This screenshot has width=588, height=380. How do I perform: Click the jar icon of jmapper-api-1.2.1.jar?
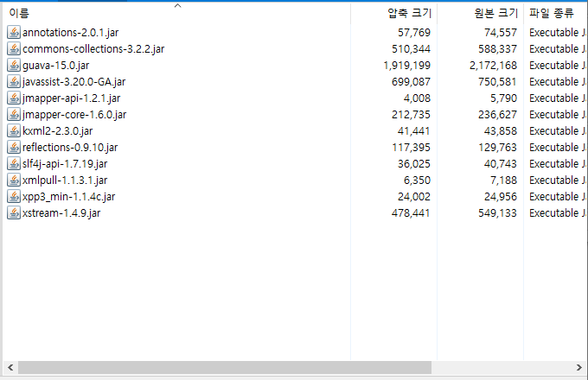(x=14, y=98)
